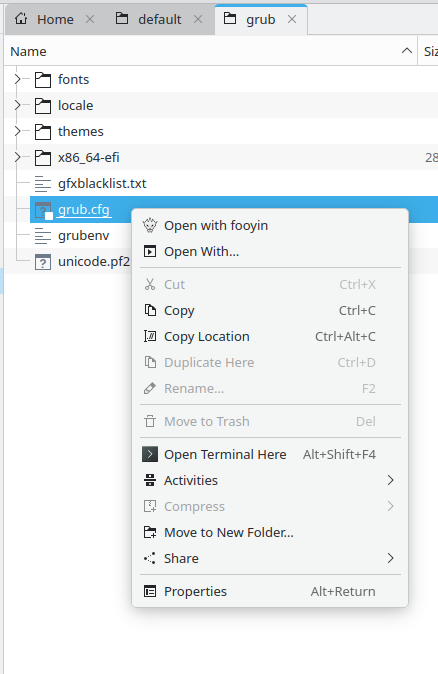This screenshot has width=438, height=674.
Task: Switch to the default tab
Action: tap(160, 19)
